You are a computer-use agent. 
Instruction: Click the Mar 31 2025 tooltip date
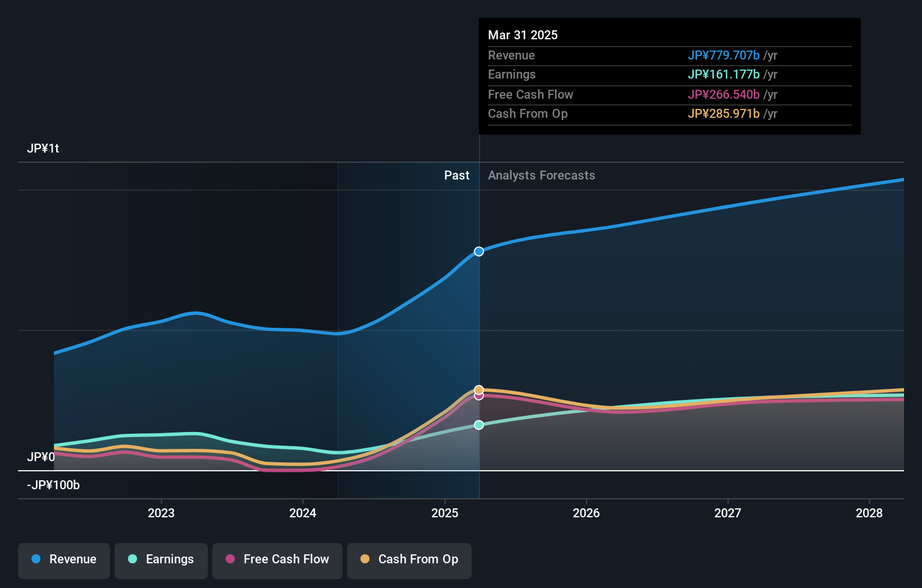(523, 35)
